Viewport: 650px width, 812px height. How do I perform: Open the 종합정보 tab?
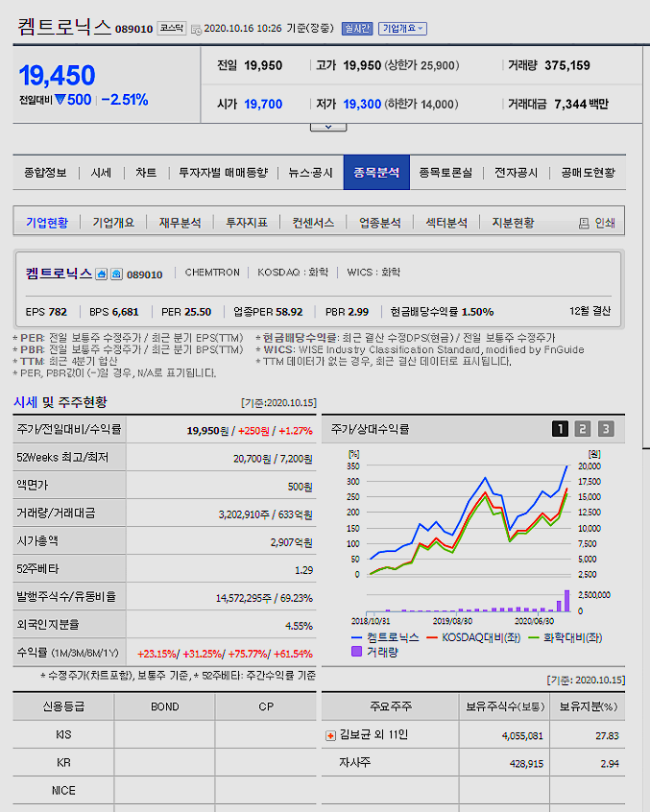45,173
